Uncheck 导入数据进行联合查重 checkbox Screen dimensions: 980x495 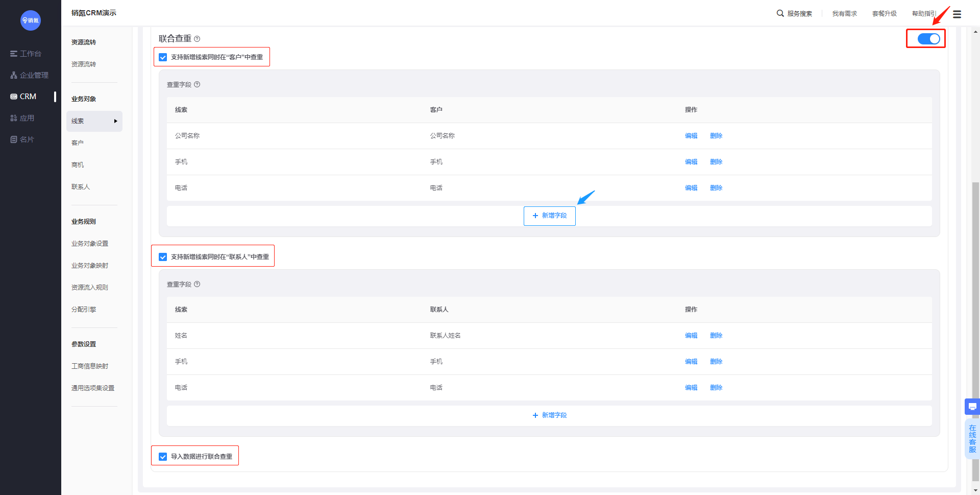[x=163, y=457]
